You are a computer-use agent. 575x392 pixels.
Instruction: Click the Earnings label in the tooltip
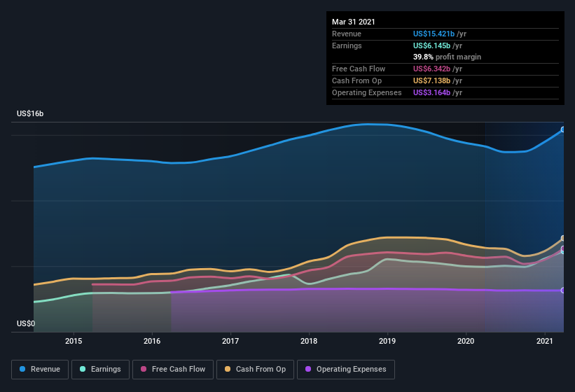point(347,45)
